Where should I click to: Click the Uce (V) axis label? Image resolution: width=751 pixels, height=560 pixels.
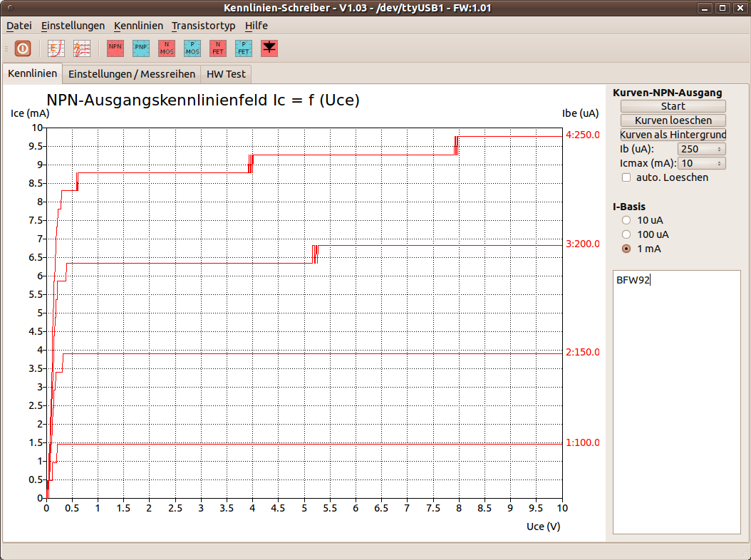pos(544,527)
